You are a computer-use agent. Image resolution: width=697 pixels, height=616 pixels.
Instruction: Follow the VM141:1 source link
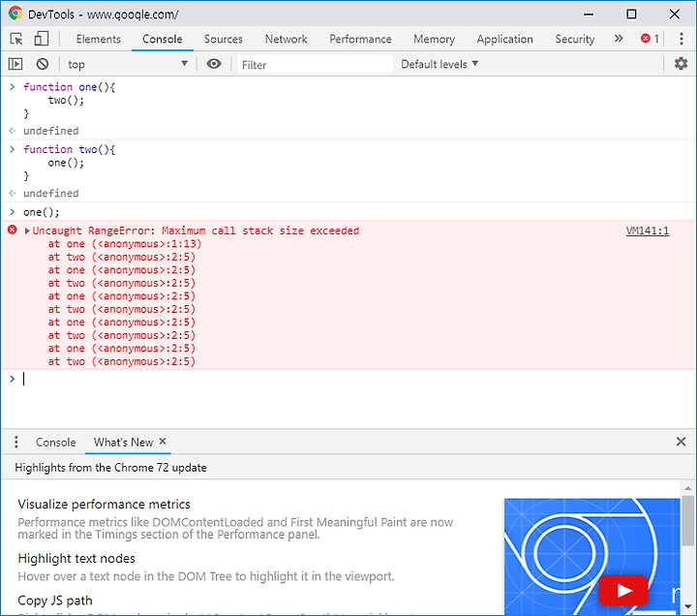(648, 231)
